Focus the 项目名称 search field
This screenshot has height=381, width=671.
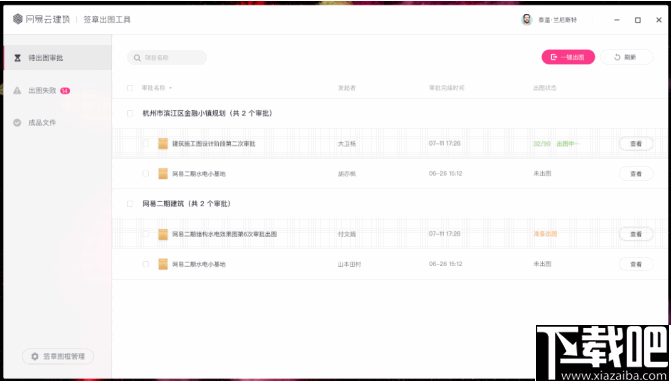point(167,57)
